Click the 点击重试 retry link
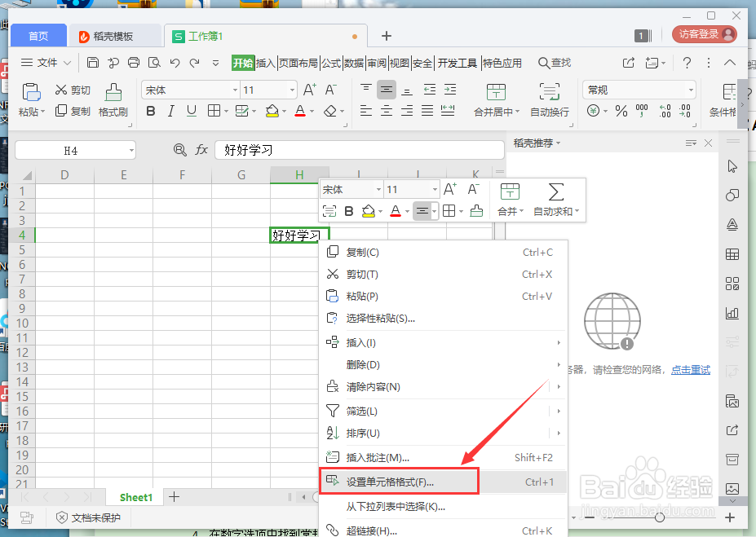756x537 pixels. 691,370
